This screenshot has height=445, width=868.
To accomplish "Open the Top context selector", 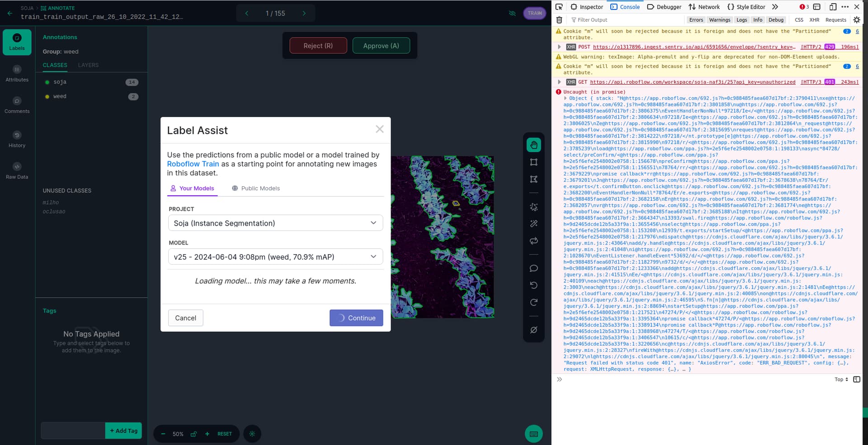I will (x=841, y=379).
